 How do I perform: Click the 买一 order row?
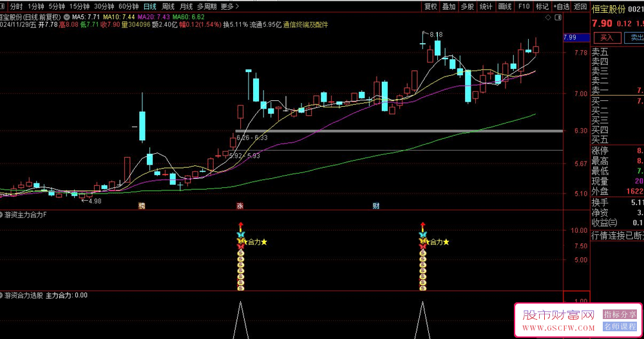click(618, 101)
